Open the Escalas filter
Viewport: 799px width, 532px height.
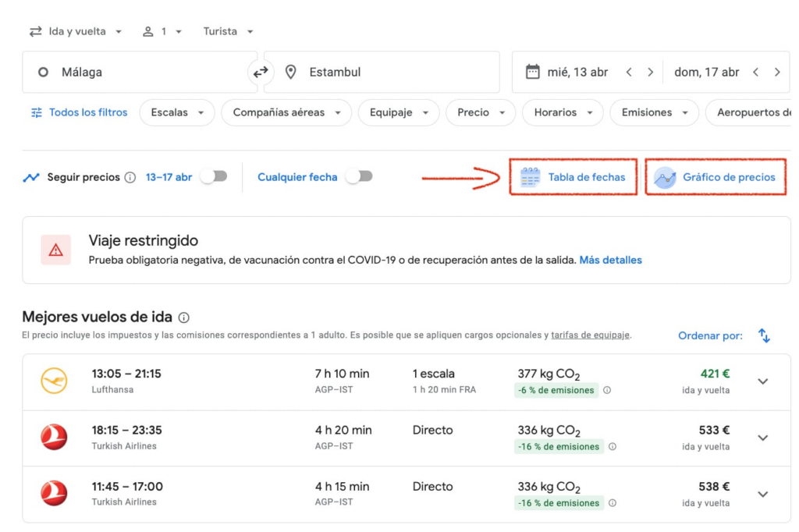point(177,113)
